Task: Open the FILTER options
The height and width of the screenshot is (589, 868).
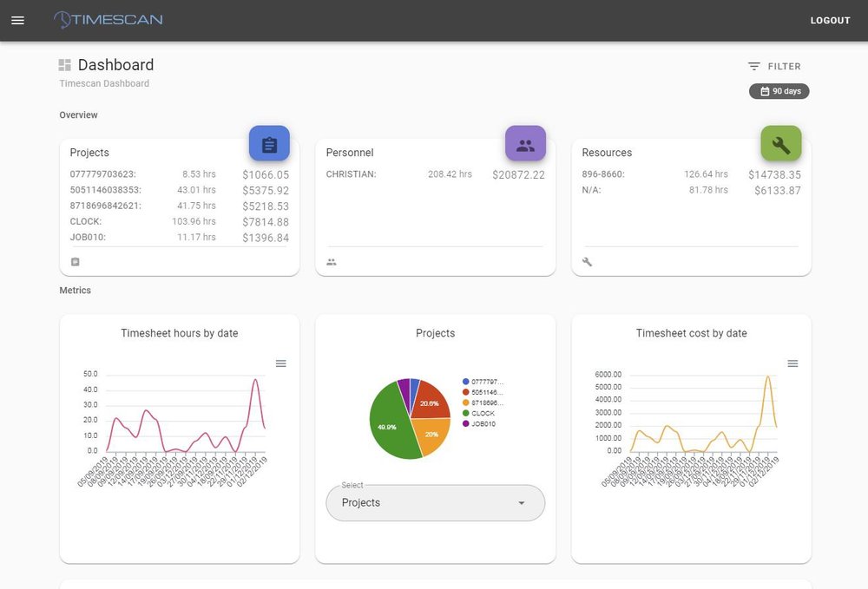Action: pos(774,67)
